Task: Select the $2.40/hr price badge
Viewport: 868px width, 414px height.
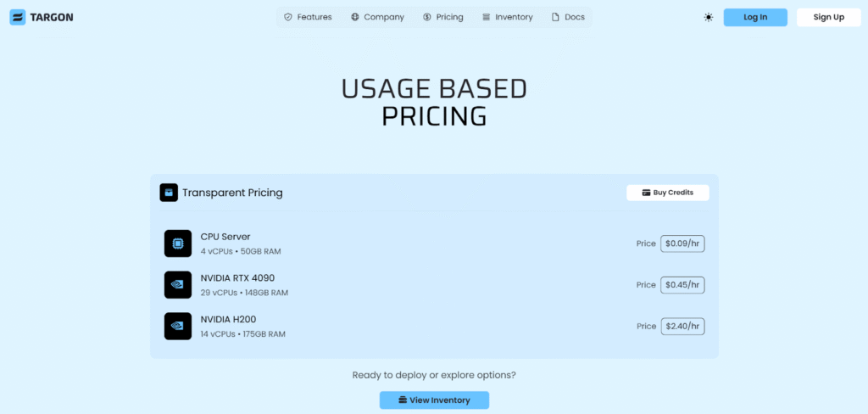Action: 682,326
